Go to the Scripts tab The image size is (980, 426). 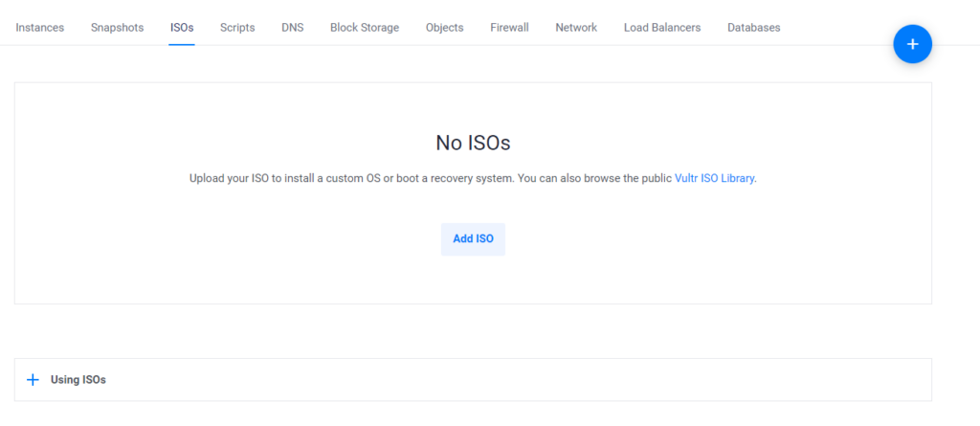click(237, 28)
